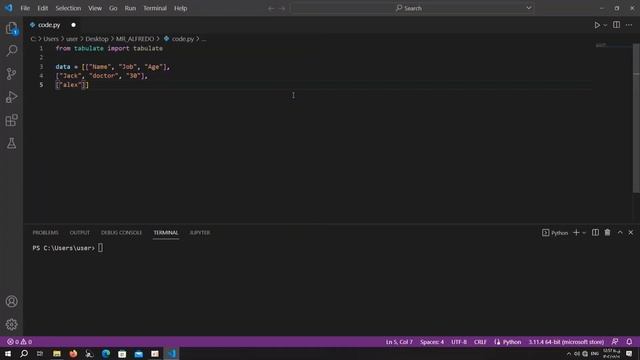640x360 pixels.
Task: Click the Desktop breadcrumb segment
Action: (x=97, y=39)
